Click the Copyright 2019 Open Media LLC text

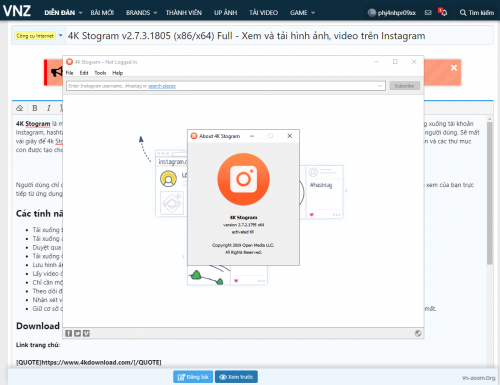pos(243,245)
